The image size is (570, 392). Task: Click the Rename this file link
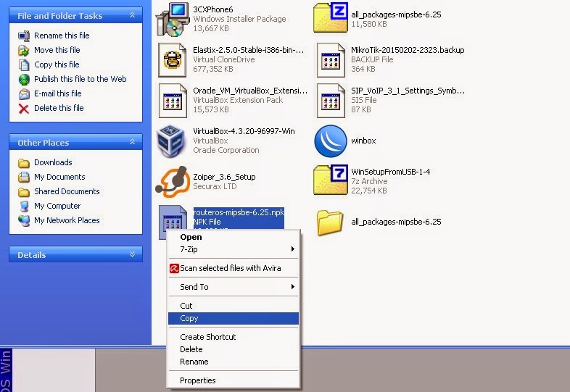pyautogui.click(x=62, y=36)
